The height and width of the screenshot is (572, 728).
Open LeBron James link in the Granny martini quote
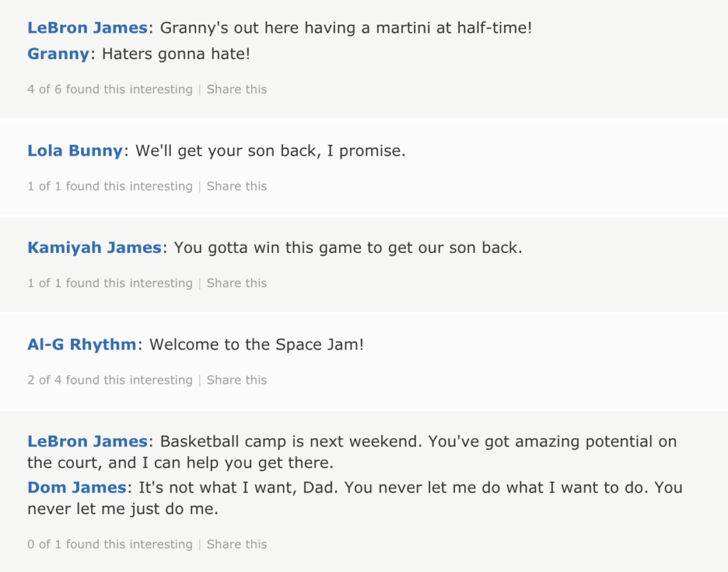pyautogui.click(x=87, y=28)
